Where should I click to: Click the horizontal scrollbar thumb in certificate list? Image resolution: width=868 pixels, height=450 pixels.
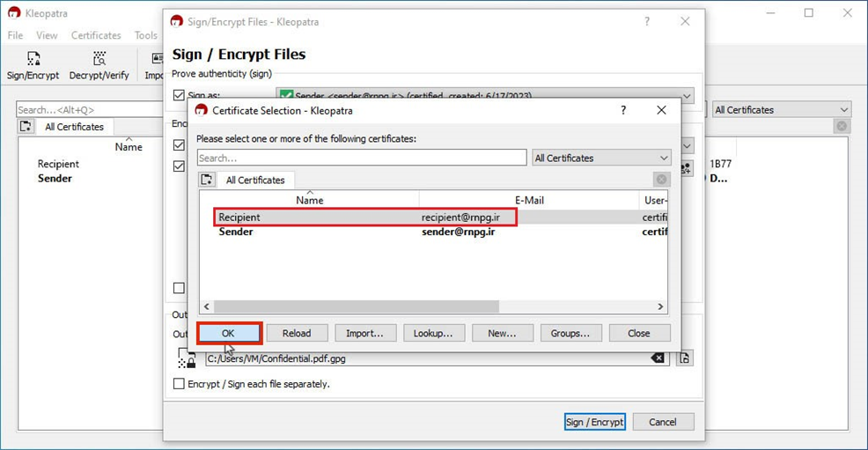(x=357, y=306)
